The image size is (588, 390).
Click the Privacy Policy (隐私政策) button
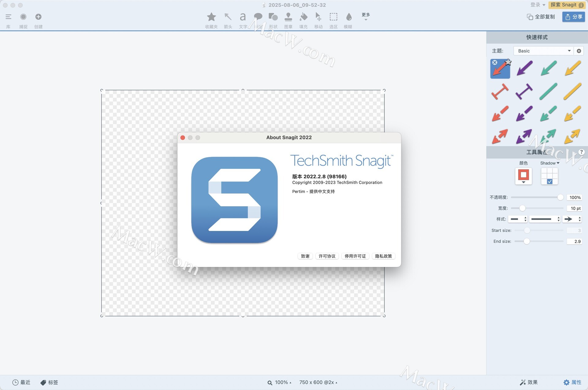[383, 256]
